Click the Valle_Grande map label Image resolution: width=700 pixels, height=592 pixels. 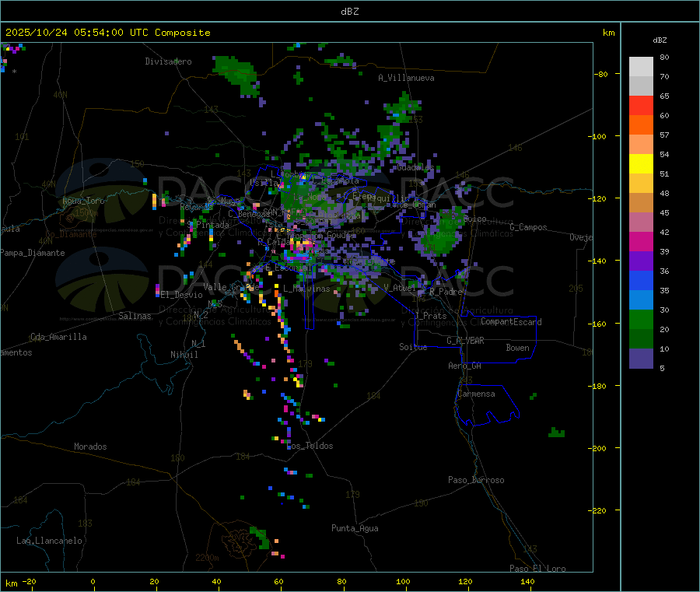point(231,287)
